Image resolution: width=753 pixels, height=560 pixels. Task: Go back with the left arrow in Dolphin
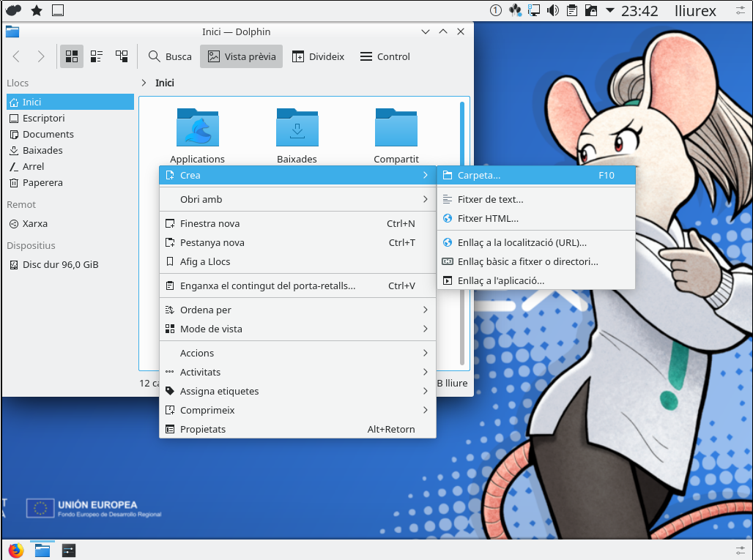tap(16, 56)
